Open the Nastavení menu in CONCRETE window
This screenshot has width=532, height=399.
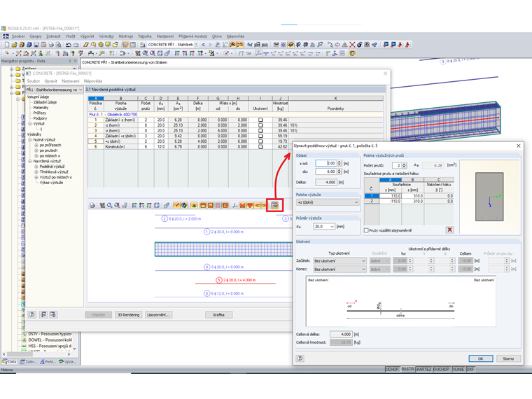tap(71, 81)
